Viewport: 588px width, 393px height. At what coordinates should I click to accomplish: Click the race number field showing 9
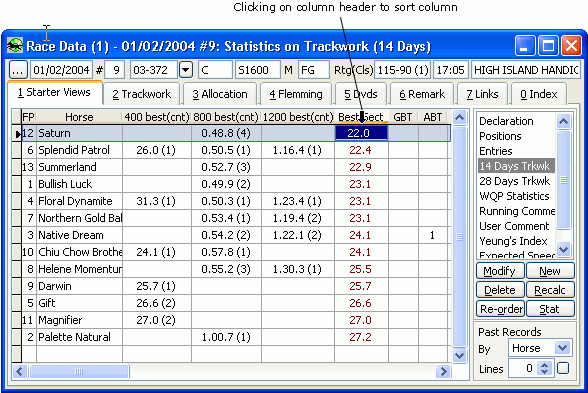pyautogui.click(x=114, y=70)
